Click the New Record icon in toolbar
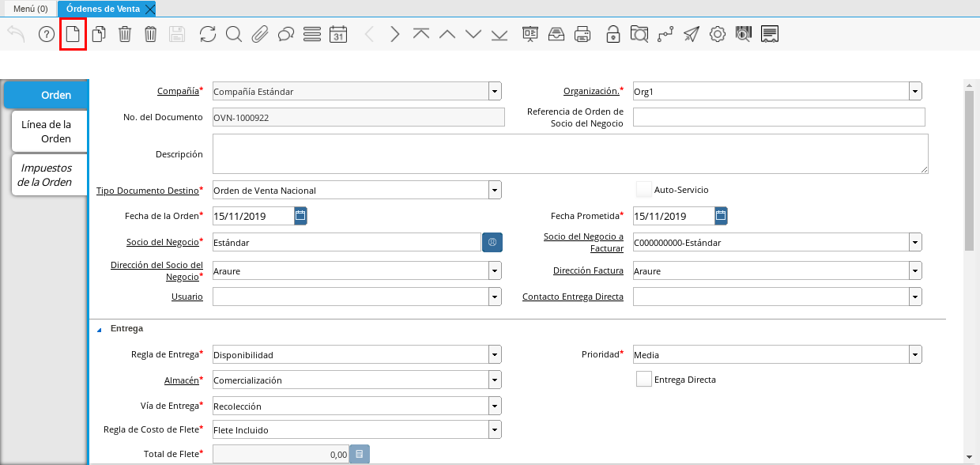This screenshot has width=980, height=465. point(73,34)
